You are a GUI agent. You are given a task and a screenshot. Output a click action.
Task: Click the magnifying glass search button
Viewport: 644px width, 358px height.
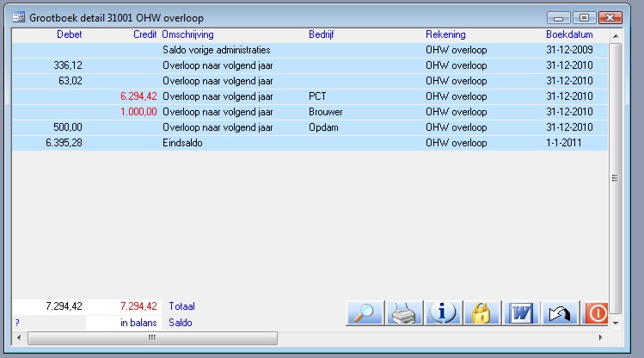coord(365,312)
